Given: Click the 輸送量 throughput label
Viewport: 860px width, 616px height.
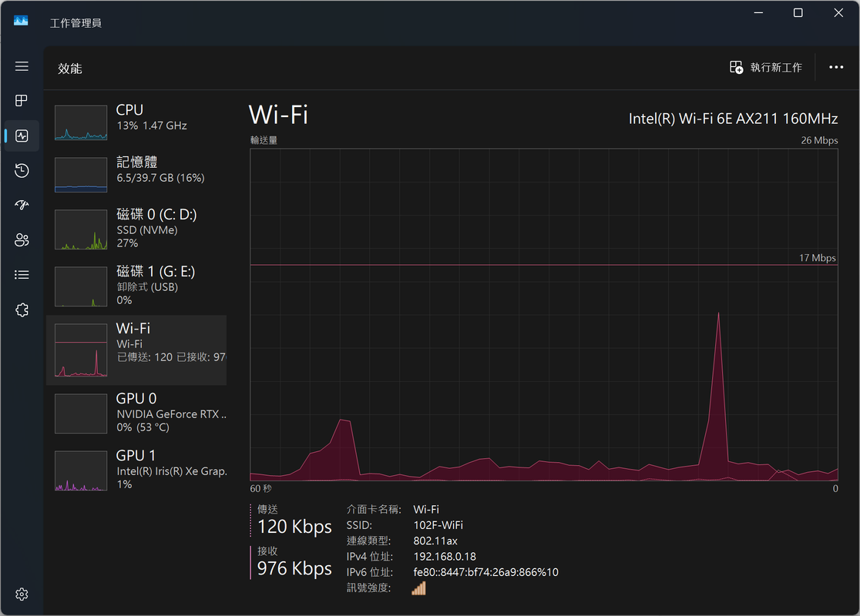Looking at the screenshot, I should 264,140.
